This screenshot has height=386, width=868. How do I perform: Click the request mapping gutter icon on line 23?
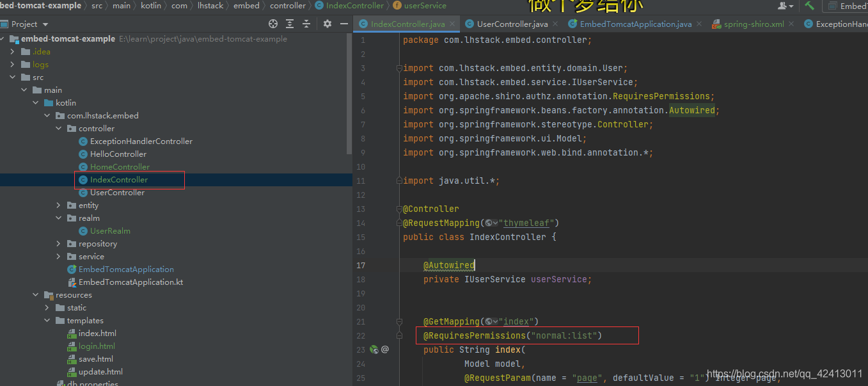point(374,350)
